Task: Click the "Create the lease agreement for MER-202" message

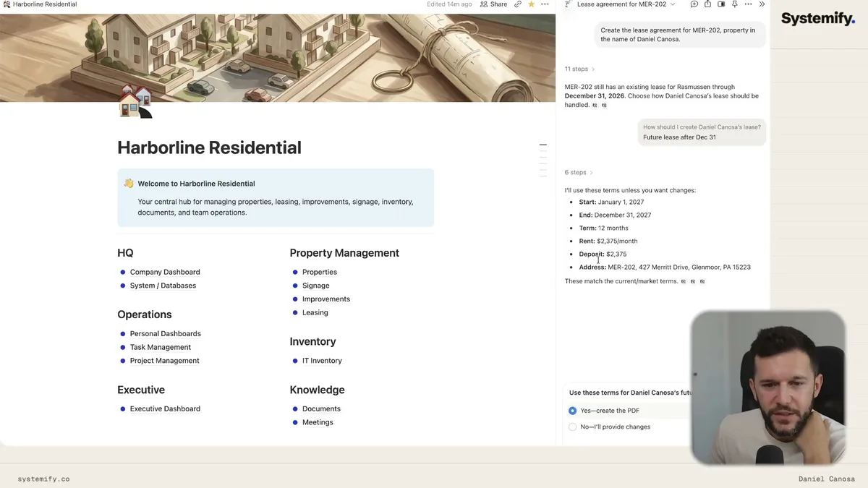Action: [x=680, y=35]
